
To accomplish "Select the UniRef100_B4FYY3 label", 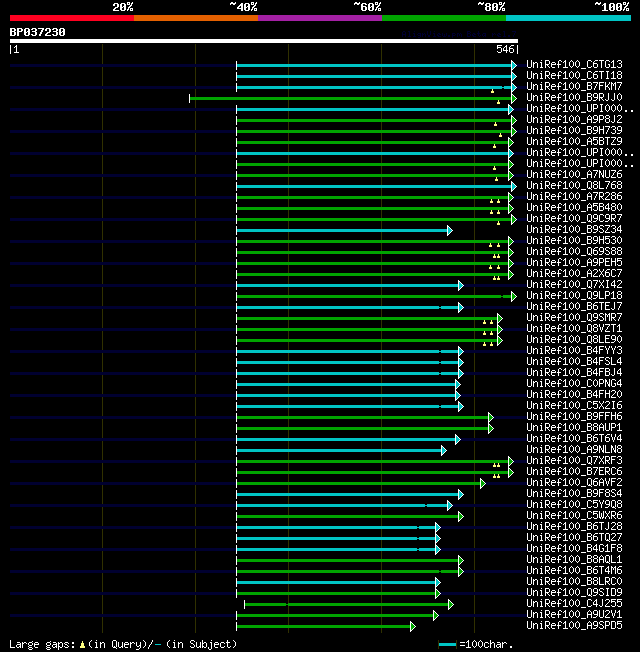I will click(574, 351).
